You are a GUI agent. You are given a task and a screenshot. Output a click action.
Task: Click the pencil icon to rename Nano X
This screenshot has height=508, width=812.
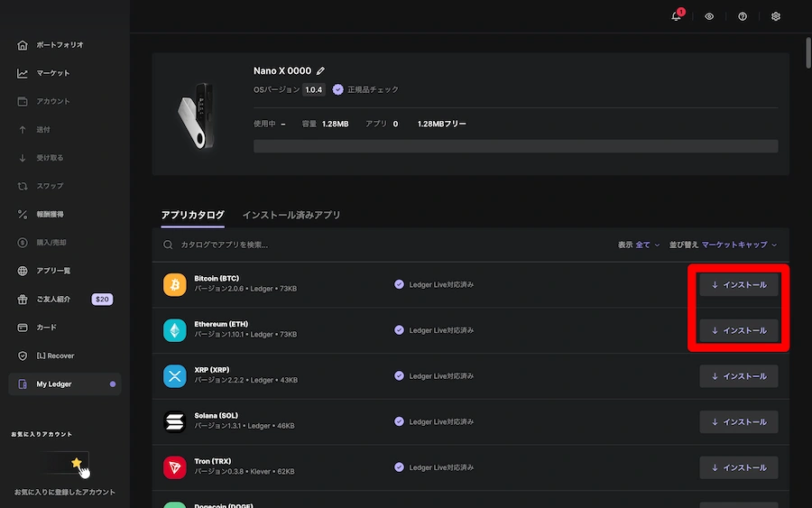click(x=320, y=71)
